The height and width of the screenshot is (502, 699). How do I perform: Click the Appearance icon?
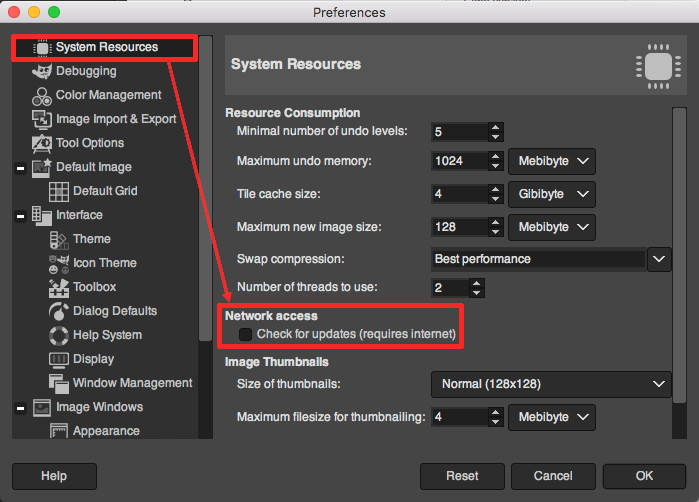[59, 432]
